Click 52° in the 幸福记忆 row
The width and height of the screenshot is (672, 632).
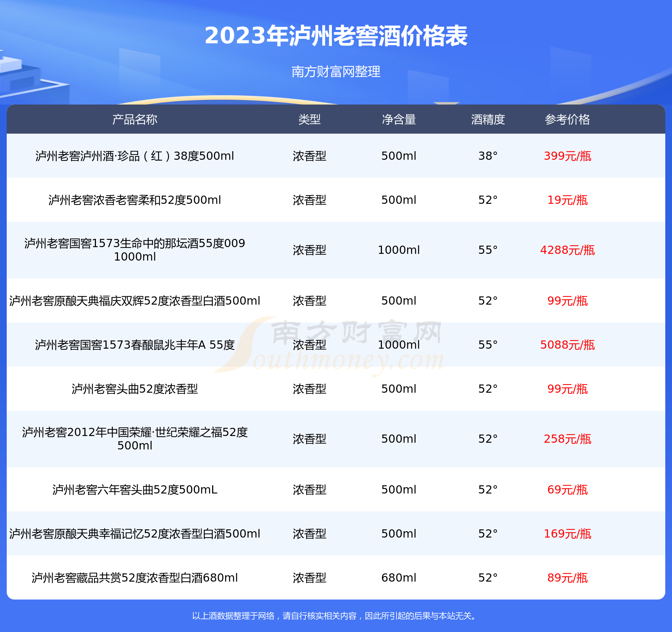click(x=488, y=533)
